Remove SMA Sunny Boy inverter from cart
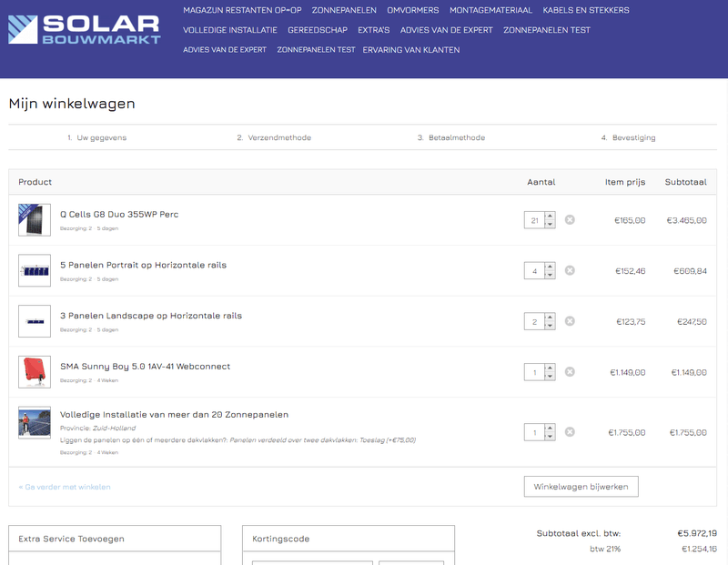The width and height of the screenshot is (728, 565). tap(570, 371)
